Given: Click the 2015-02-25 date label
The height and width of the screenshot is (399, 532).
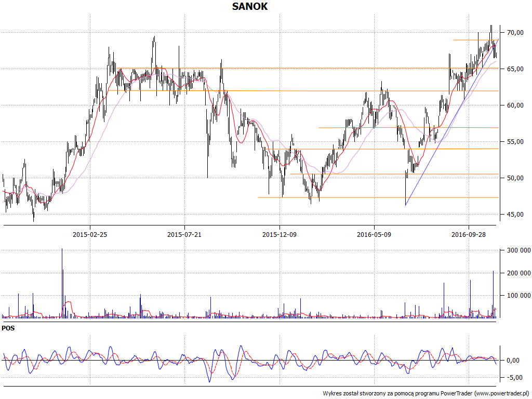Looking at the screenshot, I should tap(90, 234).
